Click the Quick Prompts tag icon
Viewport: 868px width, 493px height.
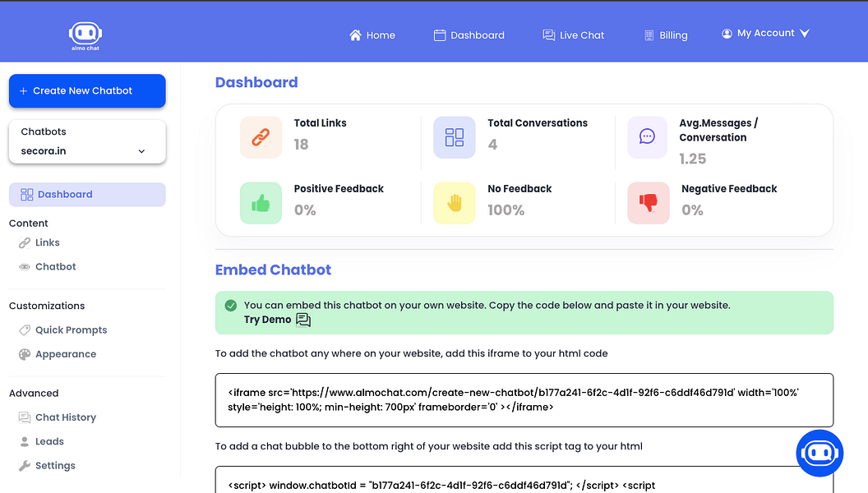25,330
